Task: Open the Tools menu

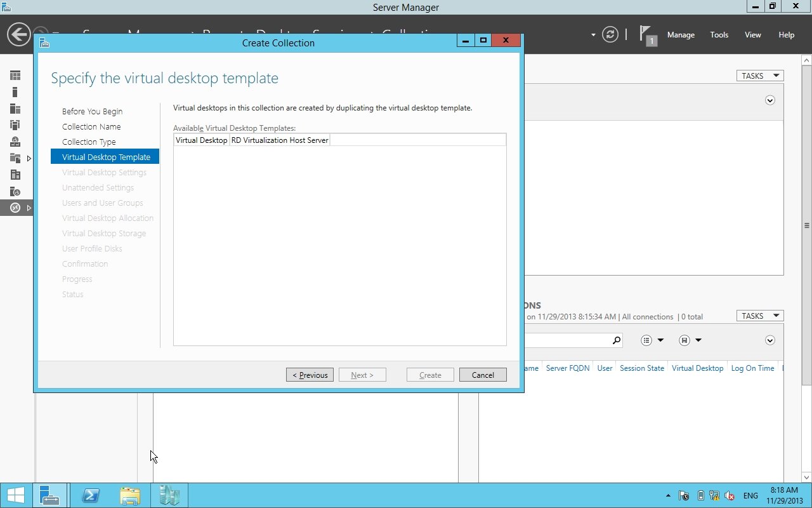Action: (719, 35)
